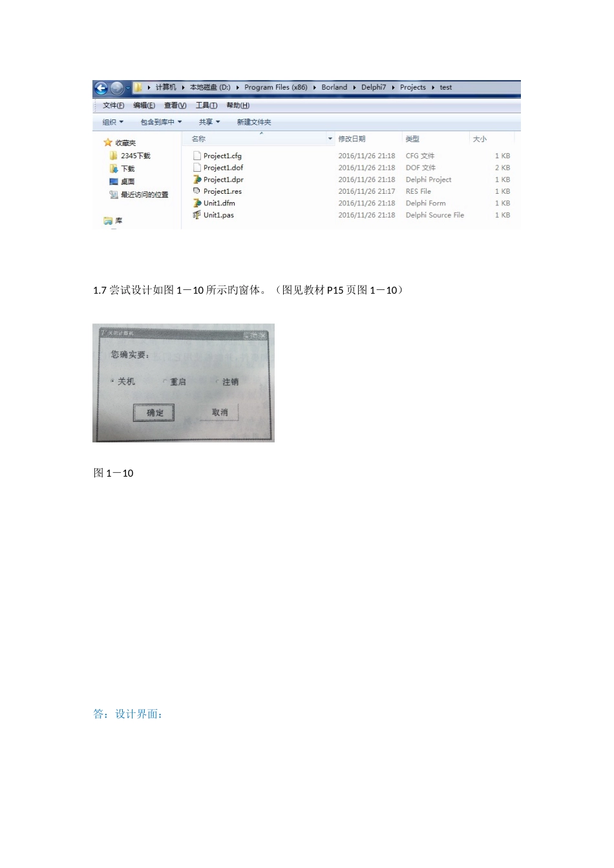Select the 注销 radio button
614x868 pixels.
[x=217, y=382]
